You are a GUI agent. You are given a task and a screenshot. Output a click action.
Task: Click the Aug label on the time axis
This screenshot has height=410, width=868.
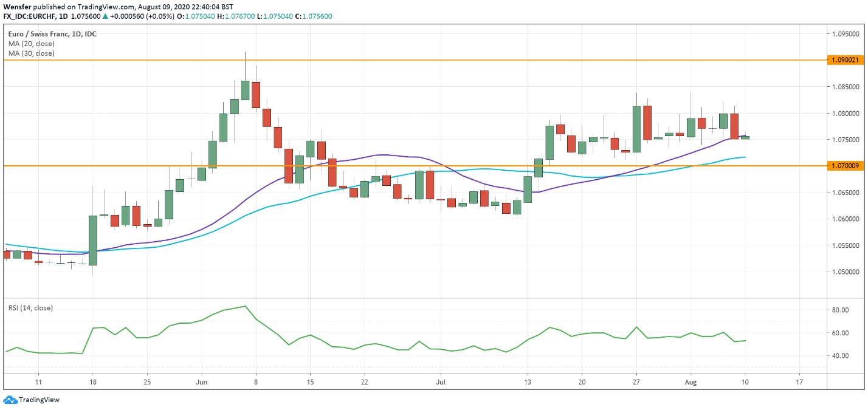pos(691,382)
